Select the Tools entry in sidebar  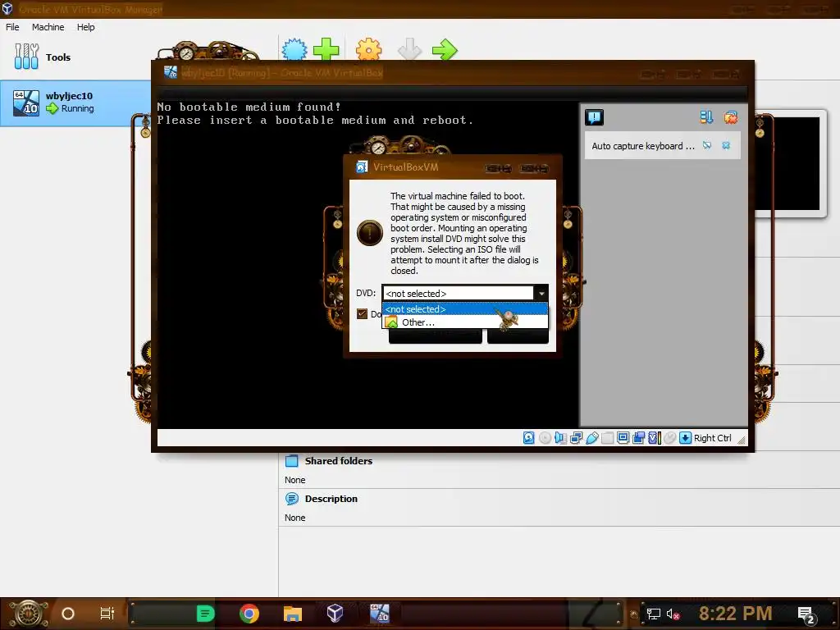click(x=43, y=57)
